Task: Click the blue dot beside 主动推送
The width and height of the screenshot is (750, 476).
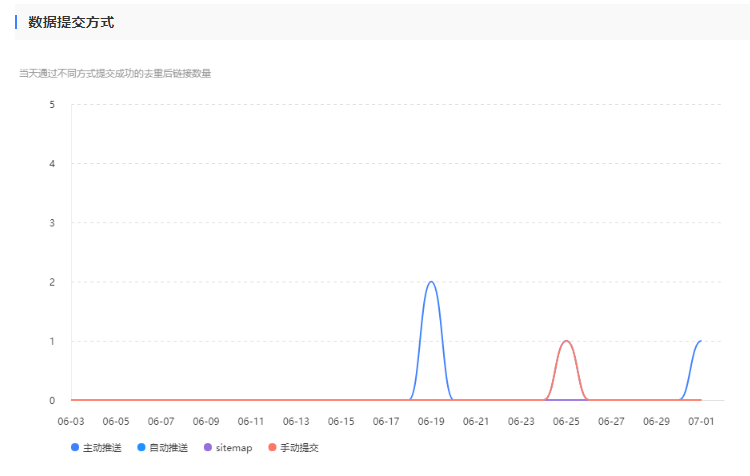Action: pos(75,448)
